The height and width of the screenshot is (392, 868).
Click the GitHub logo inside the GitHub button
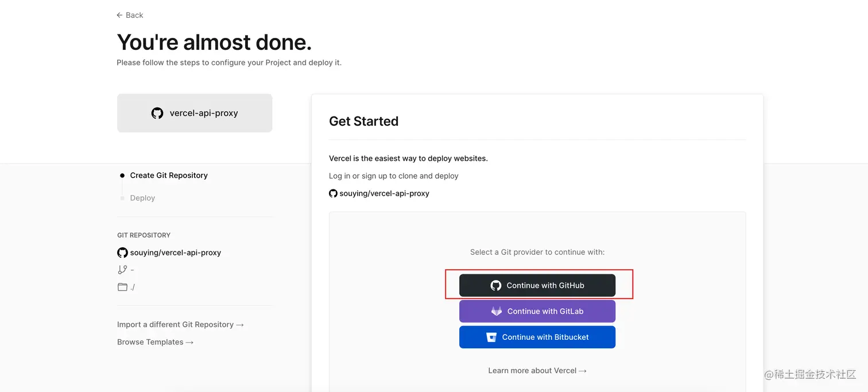(496, 285)
